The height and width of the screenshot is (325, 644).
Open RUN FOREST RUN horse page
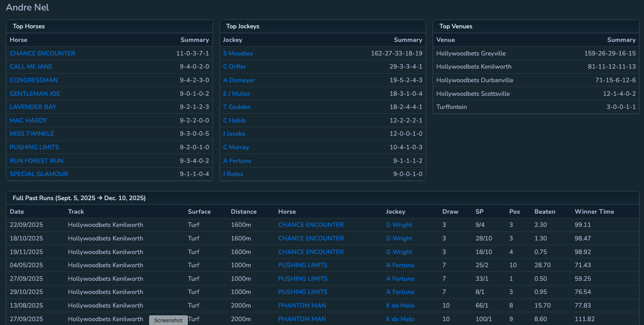(x=36, y=161)
